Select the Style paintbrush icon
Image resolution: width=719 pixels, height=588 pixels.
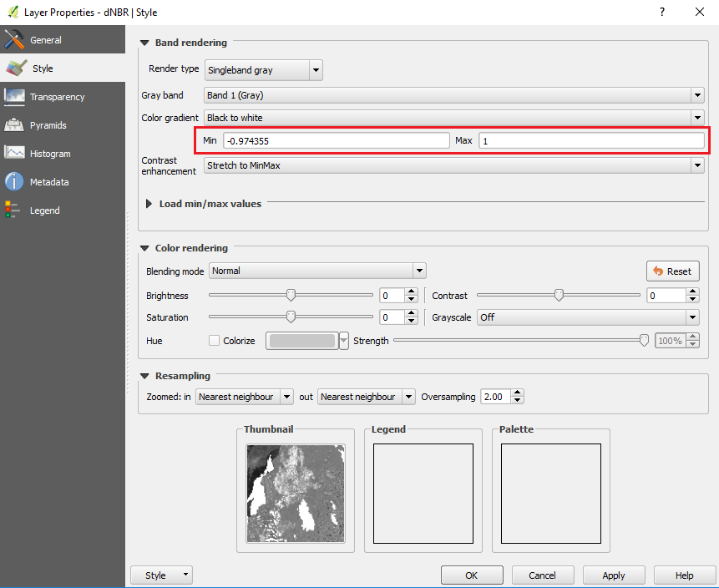tap(16, 68)
